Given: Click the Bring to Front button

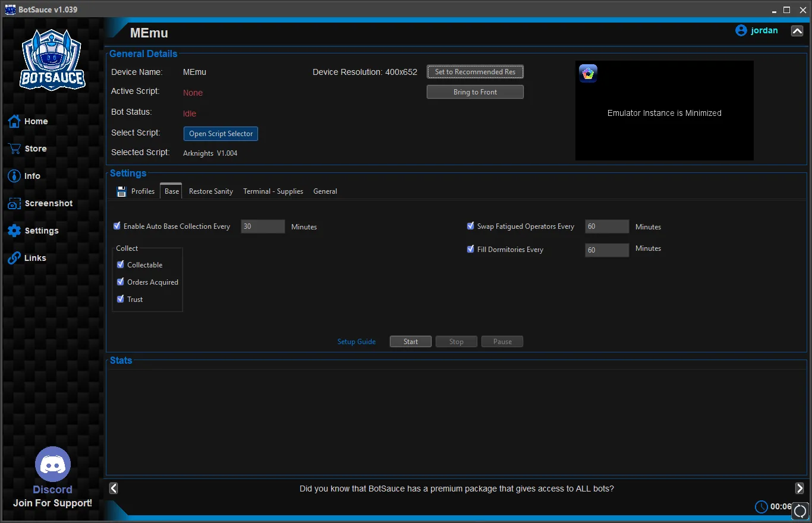Looking at the screenshot, I should pos(475,92).
